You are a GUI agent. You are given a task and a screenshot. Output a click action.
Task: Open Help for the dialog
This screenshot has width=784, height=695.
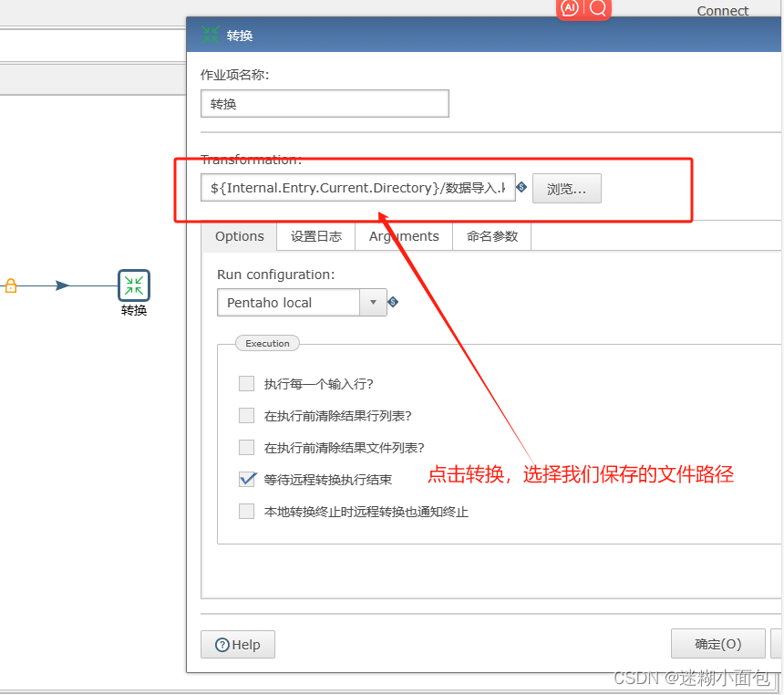tap(238, 645)
